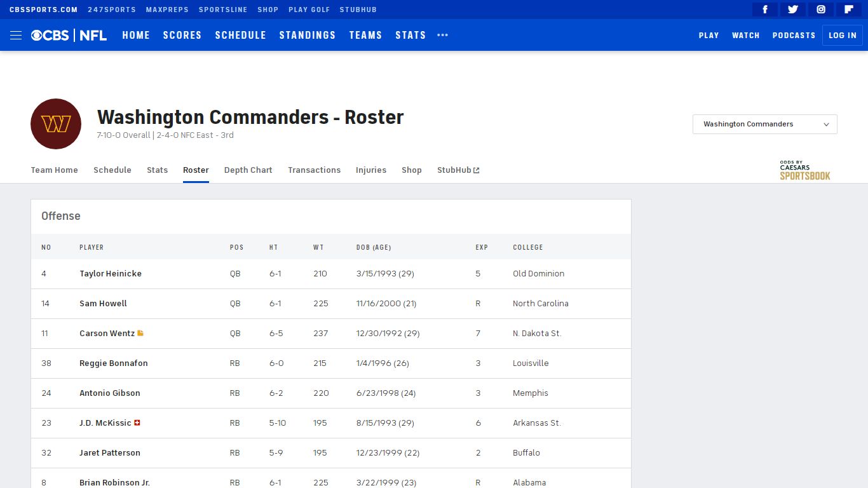Open the more options ellipsis in nav

point(443,36)
